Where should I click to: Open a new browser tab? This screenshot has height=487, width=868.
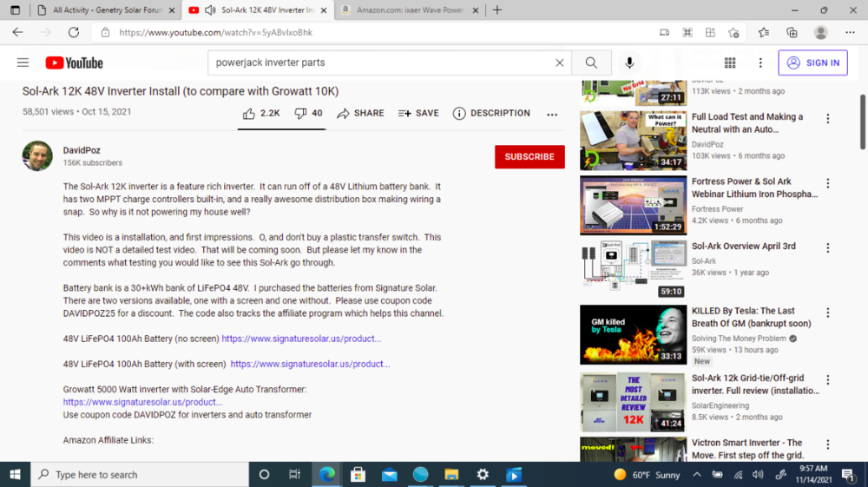click(x=496, y=10)
